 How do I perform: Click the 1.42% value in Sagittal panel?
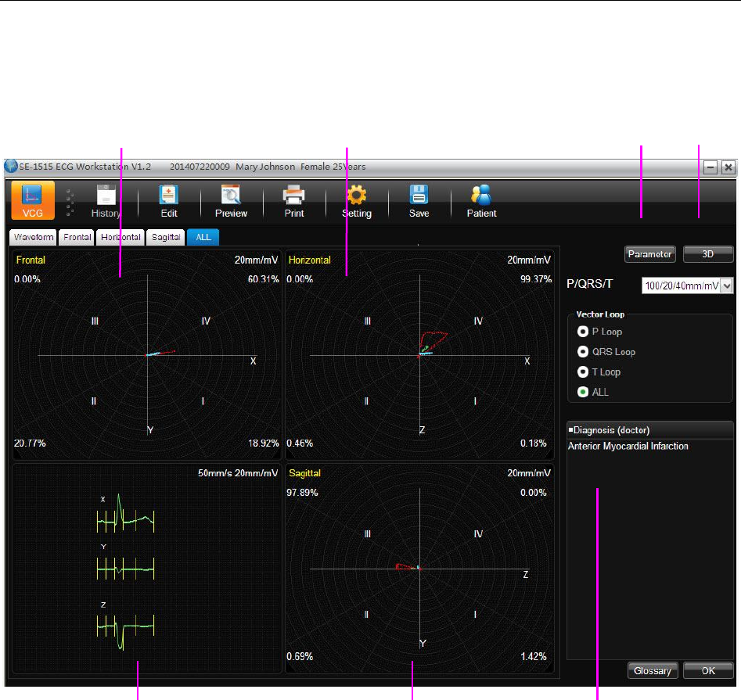pos(534,656)
